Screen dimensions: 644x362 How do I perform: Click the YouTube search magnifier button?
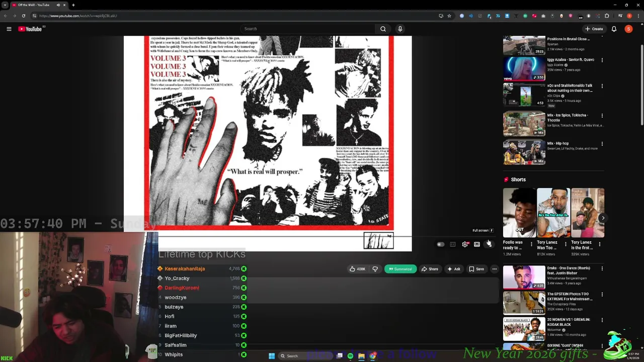click(383, 29)
